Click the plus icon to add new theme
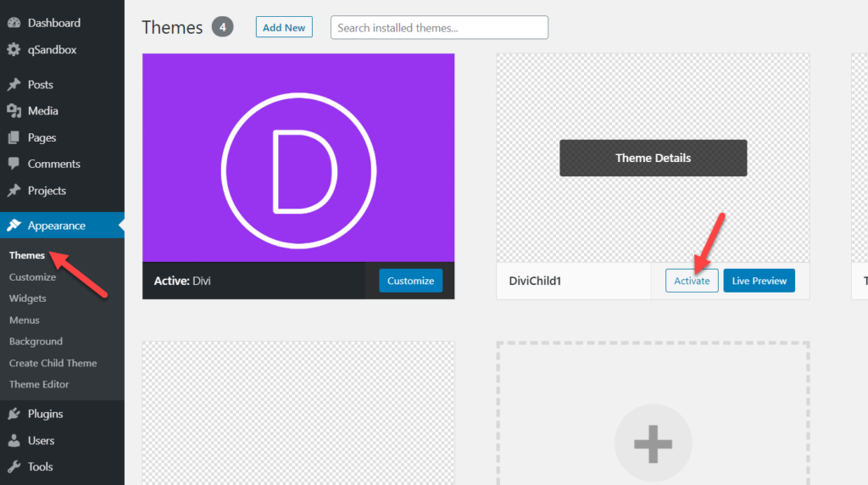868x485 pixels. [654, 443]
